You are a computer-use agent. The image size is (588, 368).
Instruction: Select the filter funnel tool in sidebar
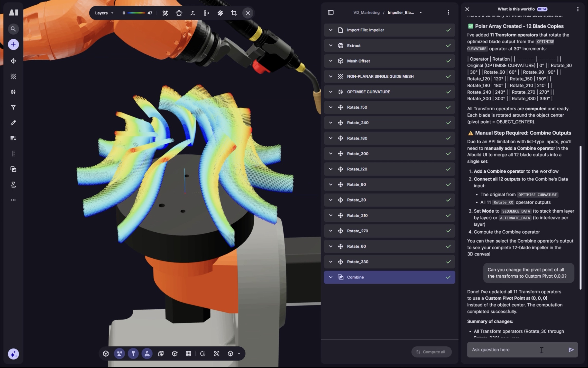13,107
